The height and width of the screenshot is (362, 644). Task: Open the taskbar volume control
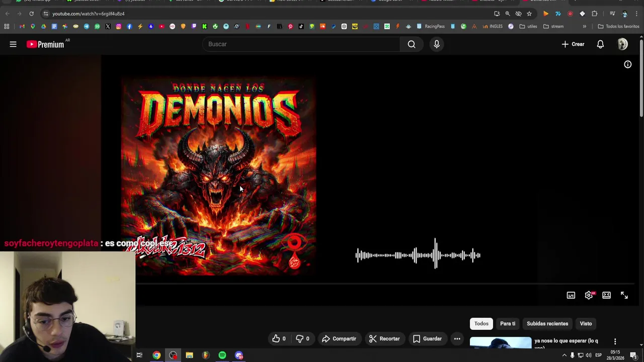coord(589,355)
